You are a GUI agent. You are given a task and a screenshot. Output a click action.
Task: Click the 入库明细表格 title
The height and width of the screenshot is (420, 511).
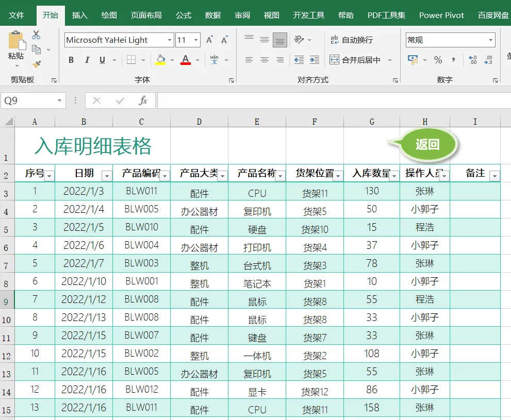click(x=93, y=146)
